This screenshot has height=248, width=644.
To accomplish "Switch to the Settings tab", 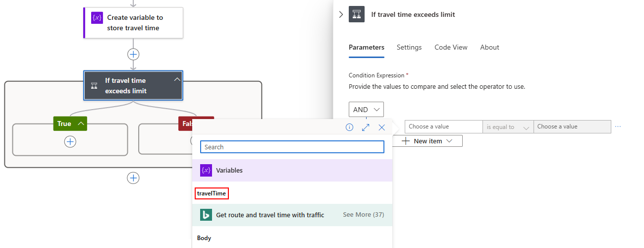I will click(409, 47).
